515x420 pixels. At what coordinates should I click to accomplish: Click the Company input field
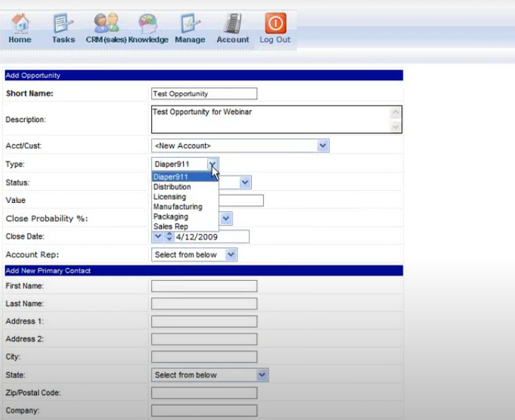204,411
